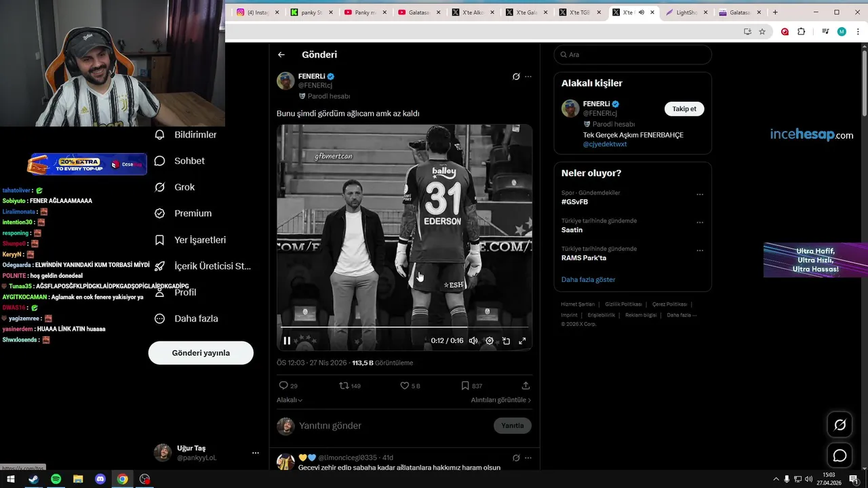
Task: Open Grok icon on limoncicegi0335's reply
Action: click(x=516, y=458)
